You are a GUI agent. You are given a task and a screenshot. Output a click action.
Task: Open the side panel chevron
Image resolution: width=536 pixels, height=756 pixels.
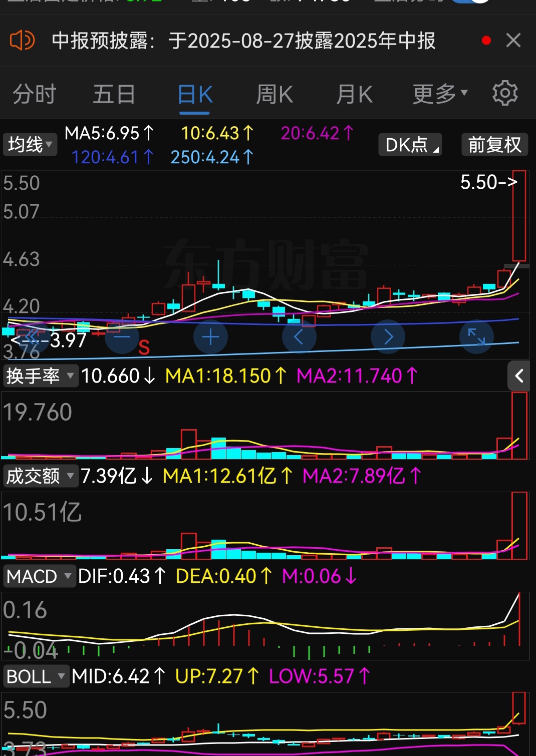click(x=519, y=375)
